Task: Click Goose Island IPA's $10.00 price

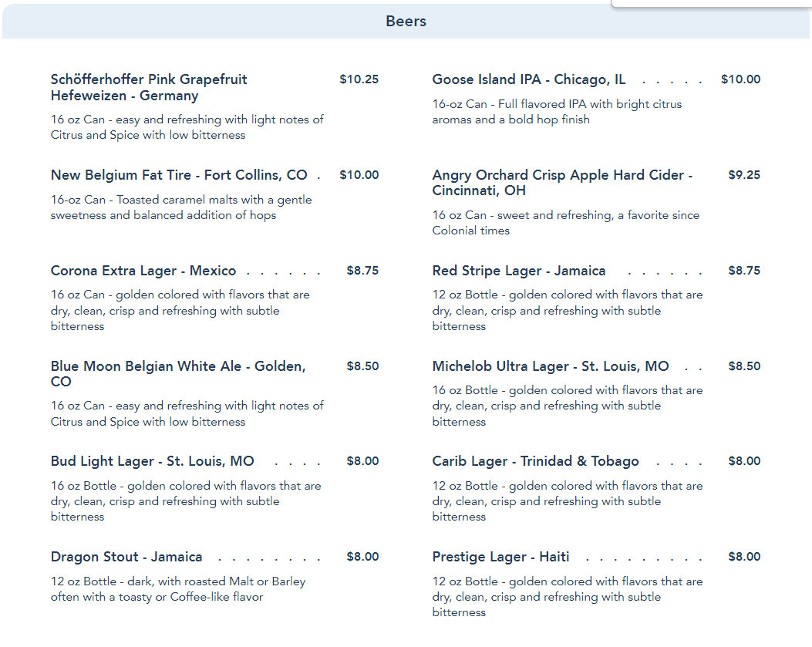Action: 740,79
